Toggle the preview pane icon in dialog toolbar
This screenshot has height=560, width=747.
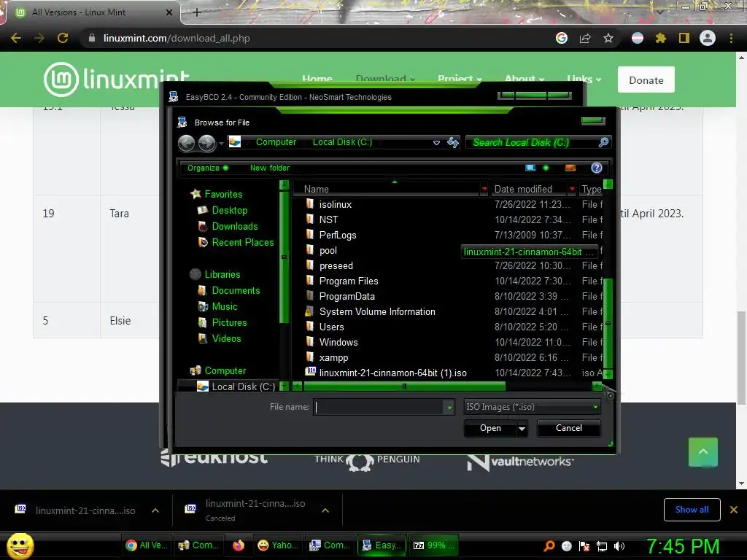570,168
